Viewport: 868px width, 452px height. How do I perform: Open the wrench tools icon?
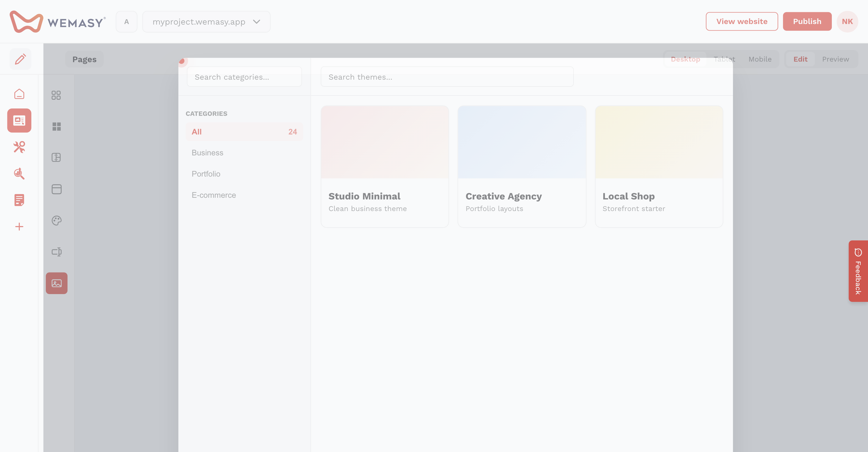tap(19, 147)
